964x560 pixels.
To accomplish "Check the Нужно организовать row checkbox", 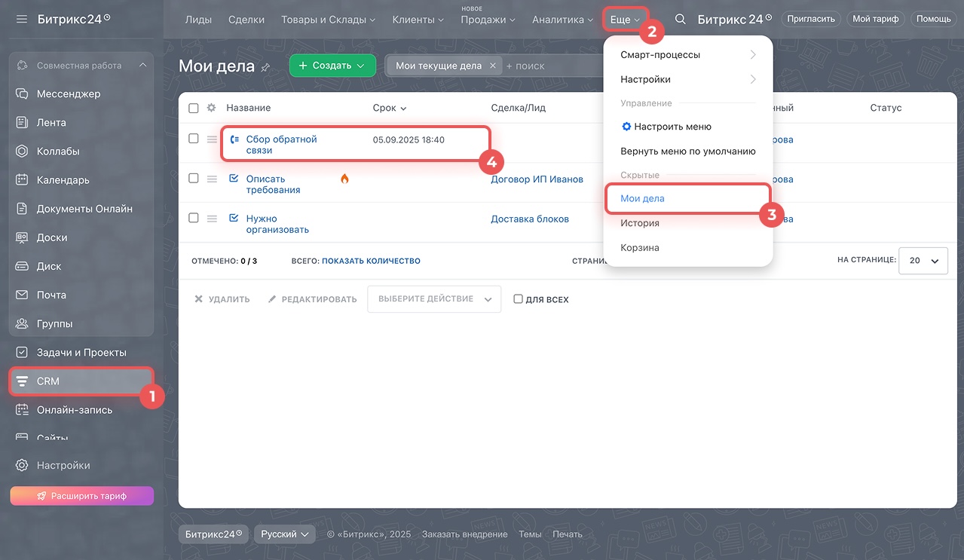I will tap(194, 218).
